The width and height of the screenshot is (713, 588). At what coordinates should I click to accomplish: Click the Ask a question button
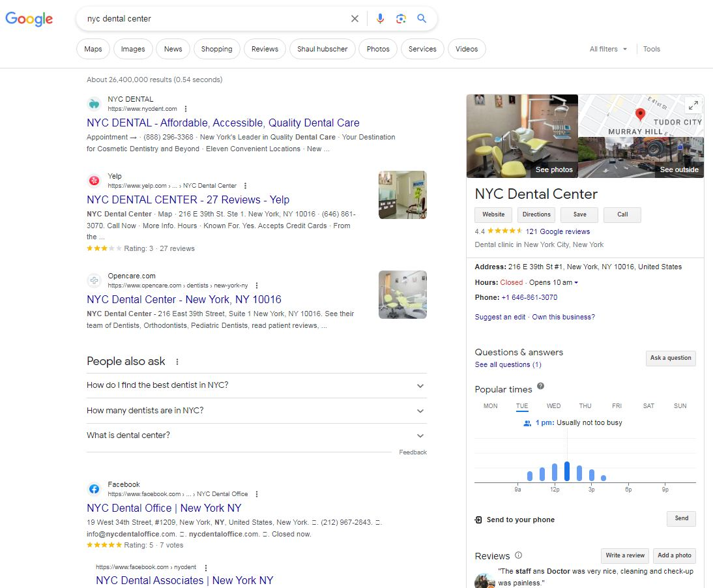click(x=670, y=359)
